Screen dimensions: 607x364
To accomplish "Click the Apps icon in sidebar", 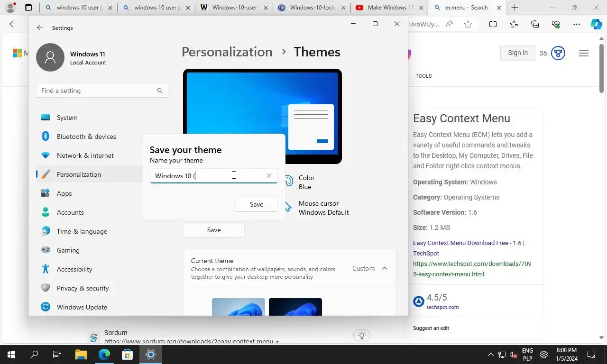I will click(46, 193).
